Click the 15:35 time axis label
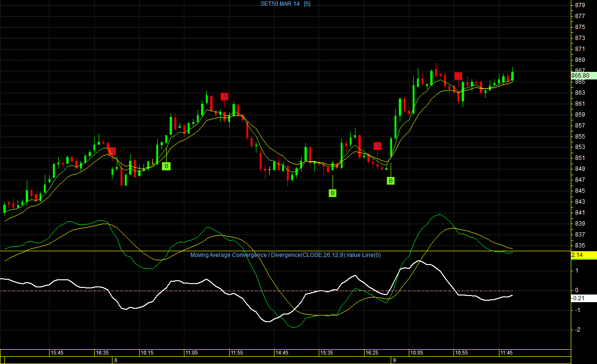Viewport: 597px width, 364px height. [x=326, y=353]
